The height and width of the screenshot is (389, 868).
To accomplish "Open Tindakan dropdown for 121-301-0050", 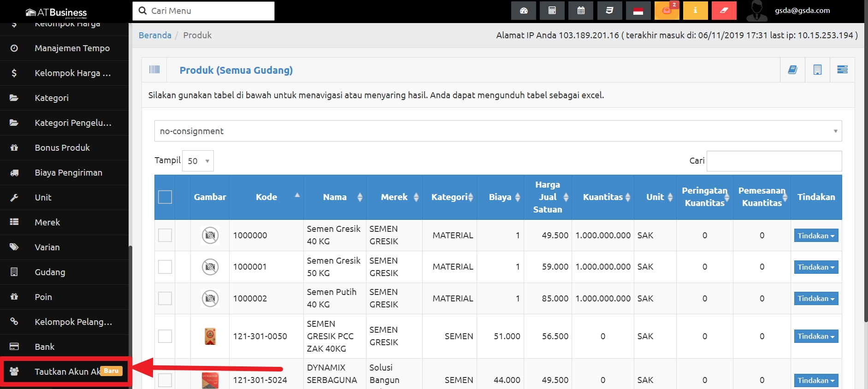I will 816,336.
